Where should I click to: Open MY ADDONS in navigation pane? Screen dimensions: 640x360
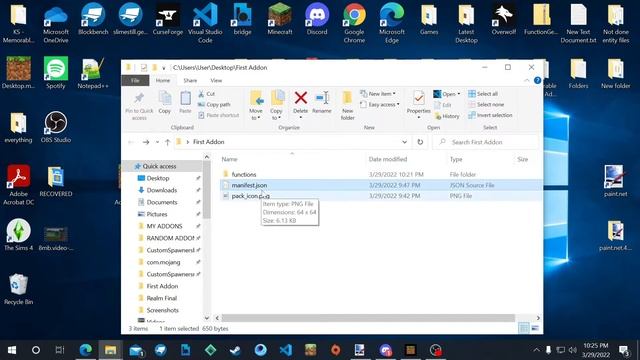coord(164,226)
